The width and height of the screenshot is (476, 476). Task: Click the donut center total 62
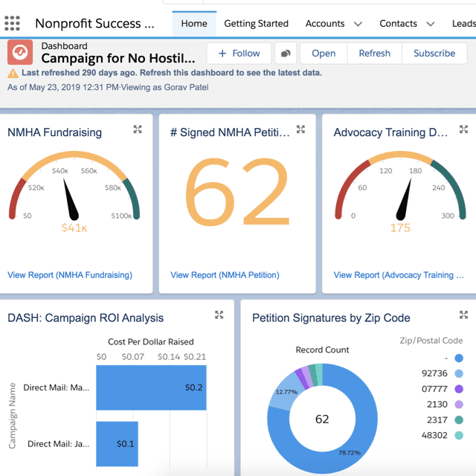322,419
